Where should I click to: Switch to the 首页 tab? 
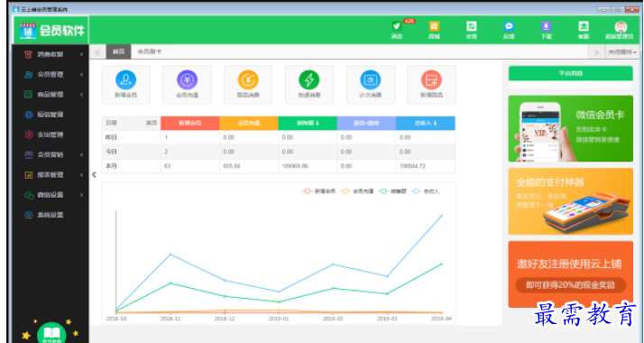click(x=118, y=51)
